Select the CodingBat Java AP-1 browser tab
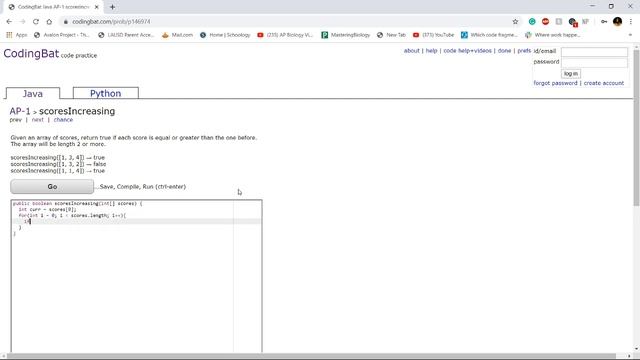 [x=52, y=7]
